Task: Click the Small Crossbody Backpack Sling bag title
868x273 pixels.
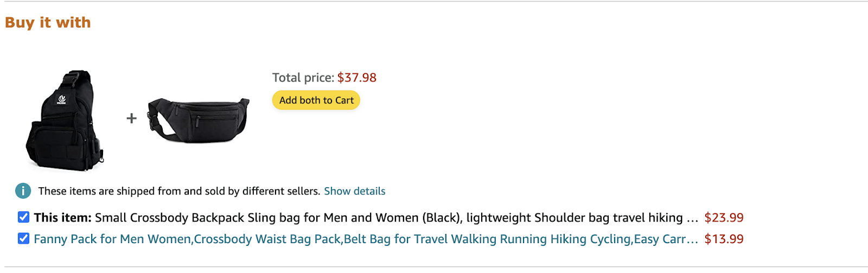Action: (x=388, y=218)
